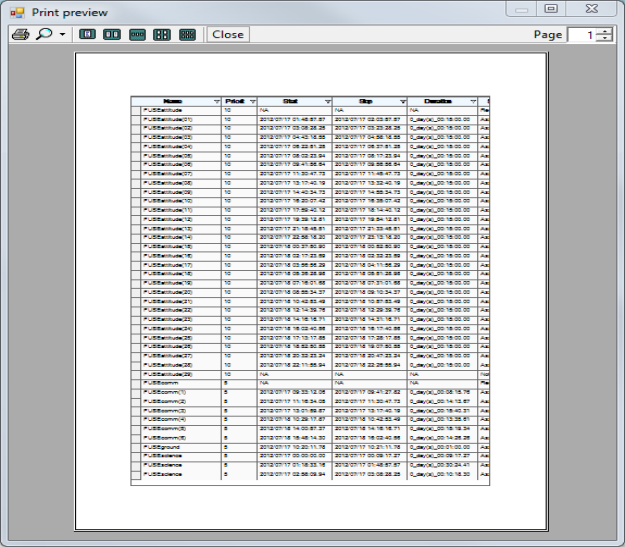Open the Print preview title bar icon menu
625x547 pixels.
16,11
